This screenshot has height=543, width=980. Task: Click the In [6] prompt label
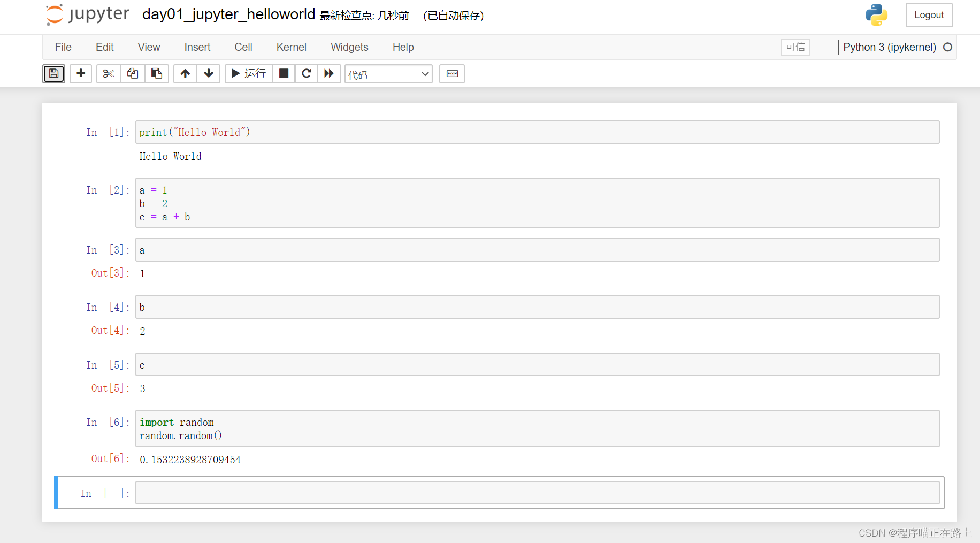coord(108,422)
